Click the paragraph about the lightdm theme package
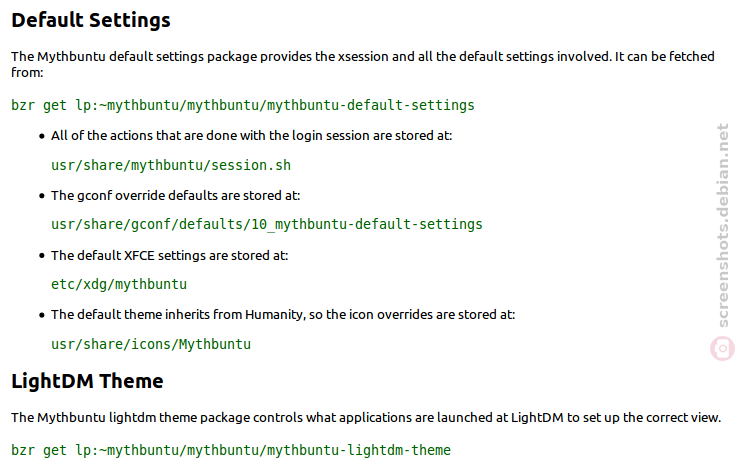The height and width of the screenshot is (473, 735). (366, 418)
